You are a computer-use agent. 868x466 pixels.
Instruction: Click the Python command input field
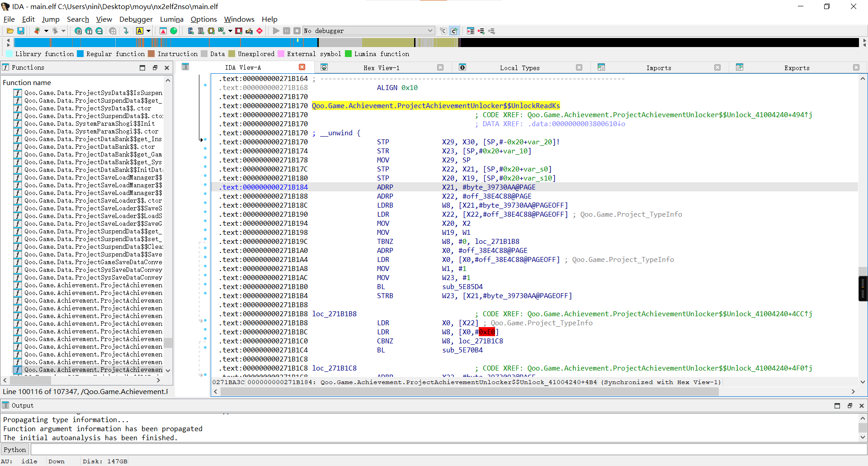click(448, 449)
